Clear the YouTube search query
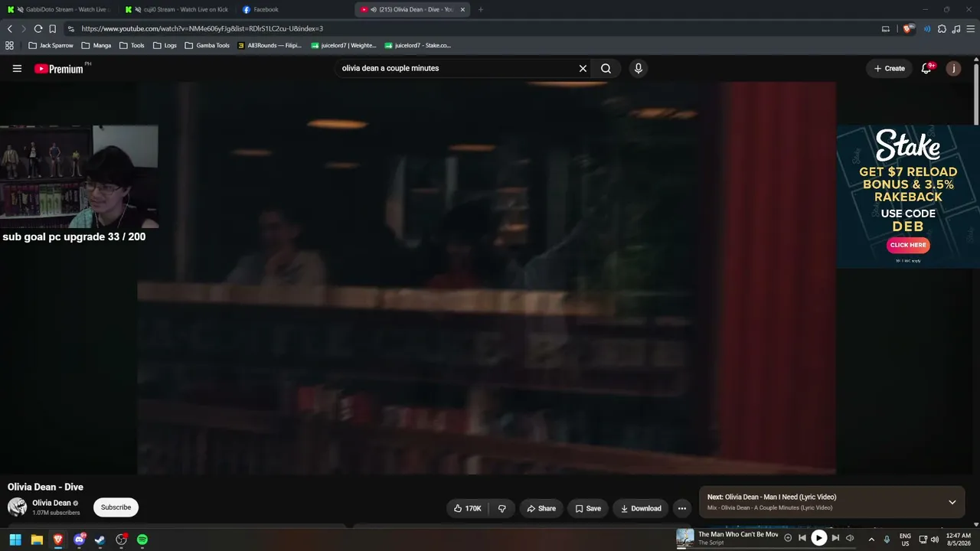 pos(583,68)
